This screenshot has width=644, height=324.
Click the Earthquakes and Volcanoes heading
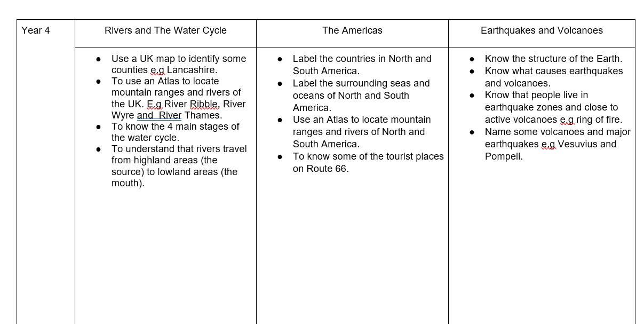[x=542, y=30]
